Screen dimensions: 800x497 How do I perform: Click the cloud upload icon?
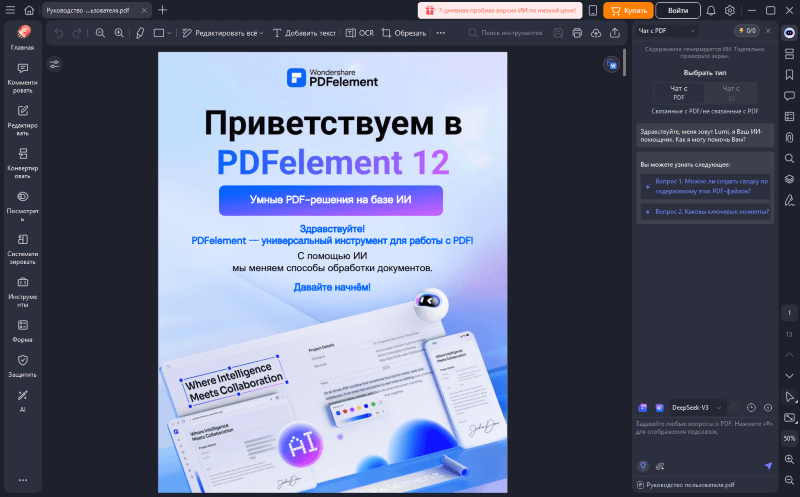coord(596,33)
